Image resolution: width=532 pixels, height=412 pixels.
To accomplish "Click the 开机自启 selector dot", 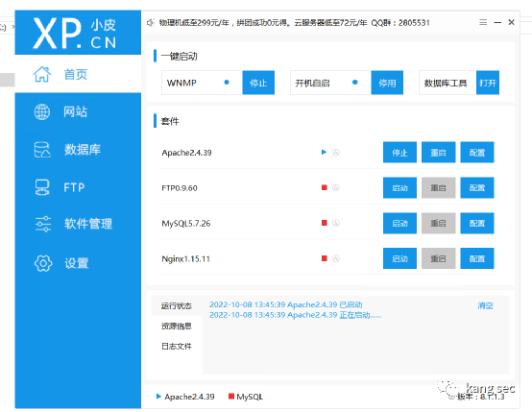I will point(355,83).
